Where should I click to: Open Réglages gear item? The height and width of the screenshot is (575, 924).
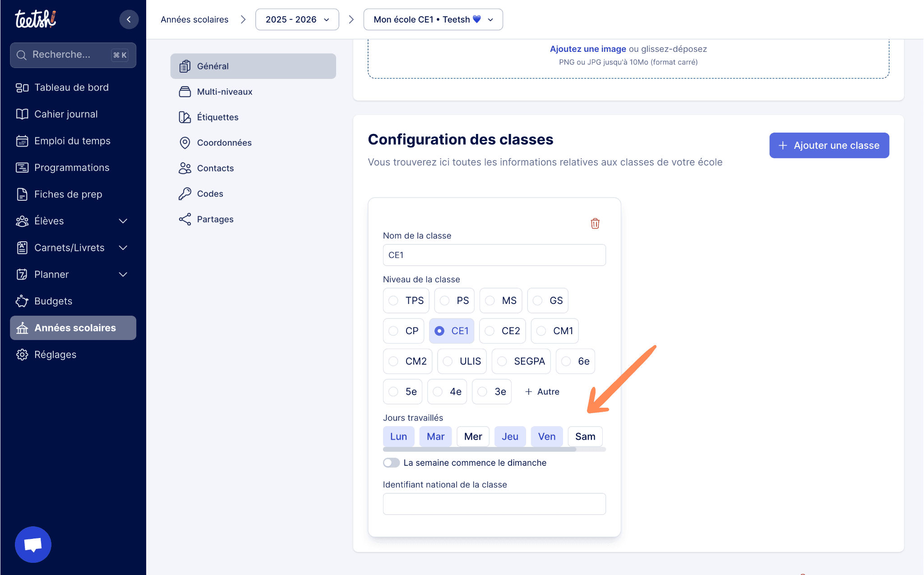(x=55, y=354)
